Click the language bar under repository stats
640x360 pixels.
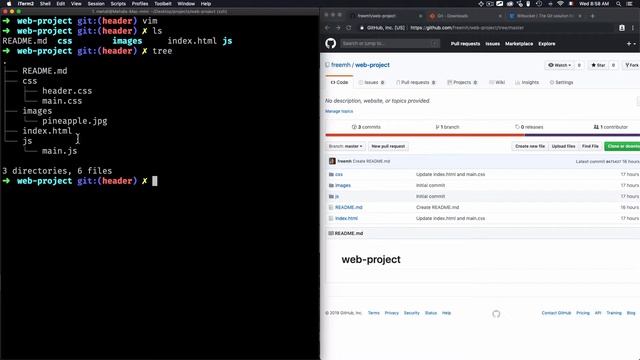coord(482,135)
